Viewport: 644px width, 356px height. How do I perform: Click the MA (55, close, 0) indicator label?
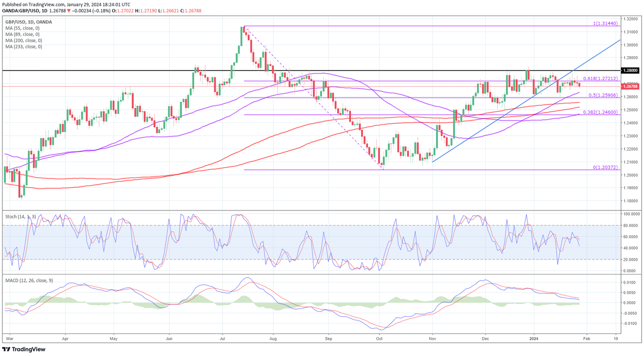(23, 28)
